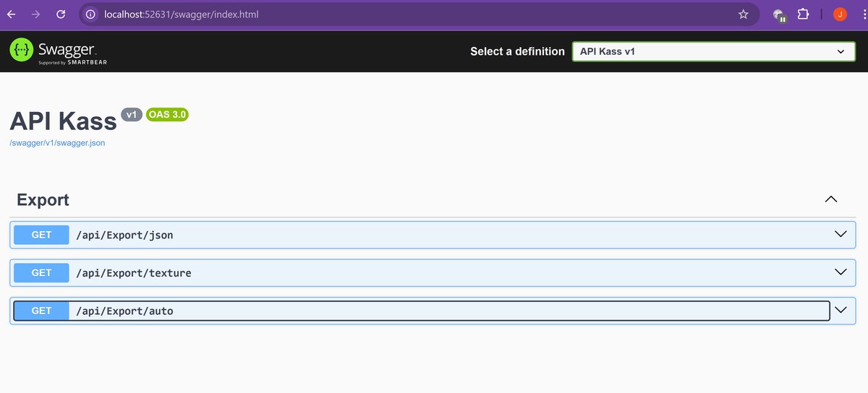The width and height of the screenshot is (868, 393).
Task: Open the API Kass v1 definition dropdown
Action: click(713, 51)
